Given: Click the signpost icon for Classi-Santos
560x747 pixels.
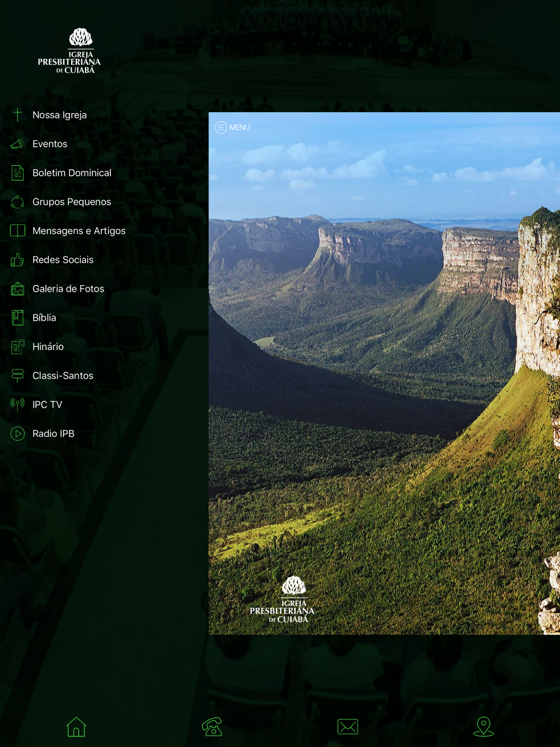Looking at the screenshot, I should (18, 376).
